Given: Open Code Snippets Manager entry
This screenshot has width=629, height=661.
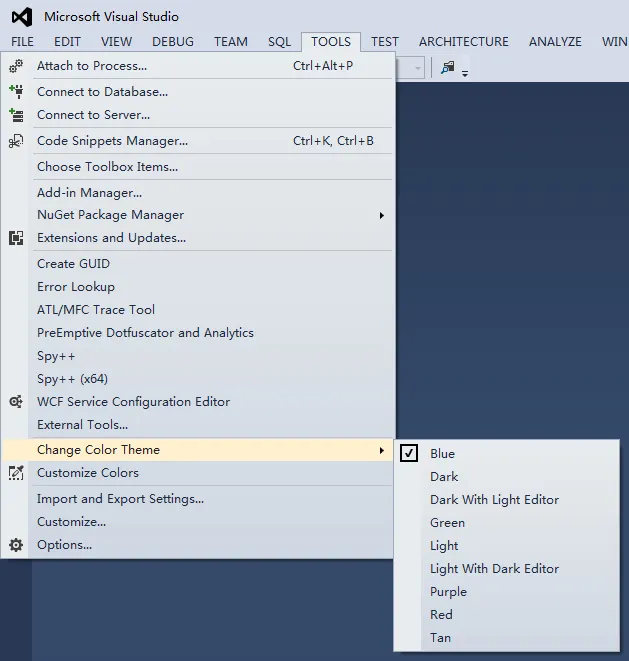Looking at the screenshot, I should [198, 141].
